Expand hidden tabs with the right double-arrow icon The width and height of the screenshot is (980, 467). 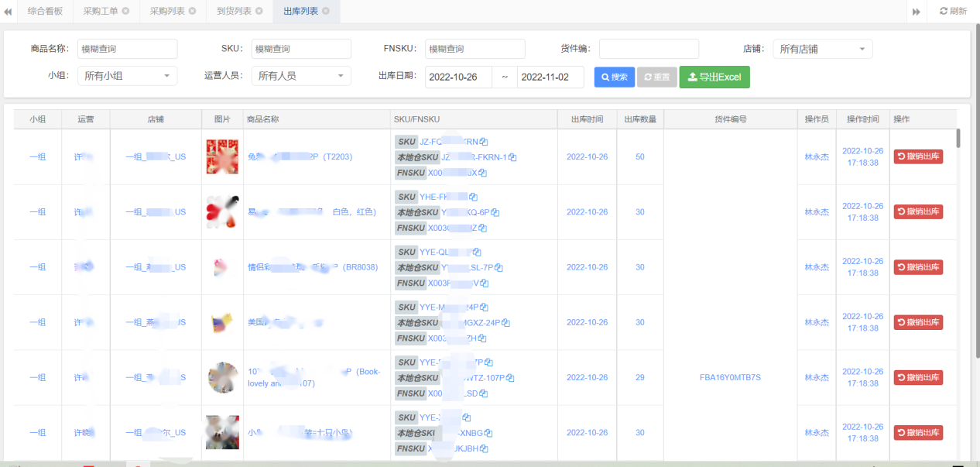tap(917, 12)
